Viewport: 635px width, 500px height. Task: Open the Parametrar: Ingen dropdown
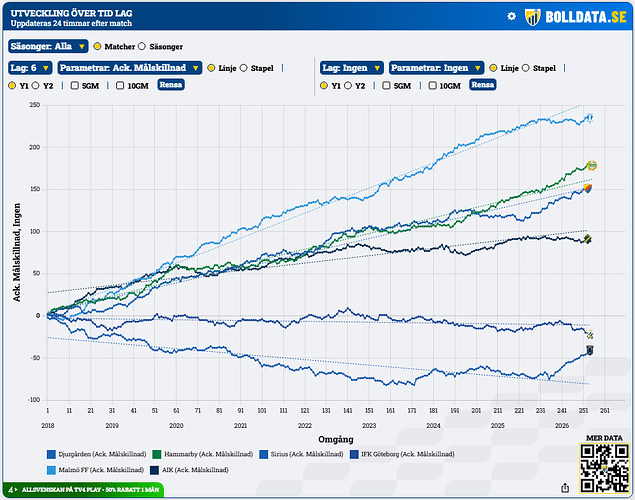[437, 68]
